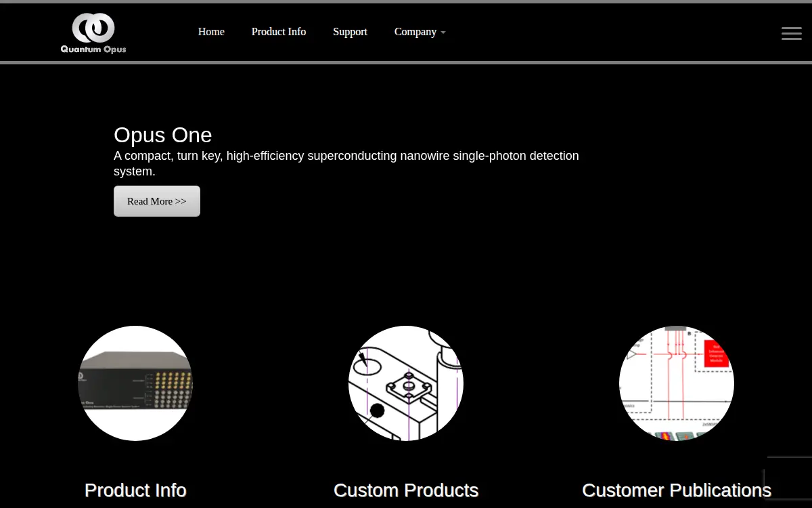The image size is (812, 508).
Task: Open the hamburger menu icon
Action: tap(791, 33)
